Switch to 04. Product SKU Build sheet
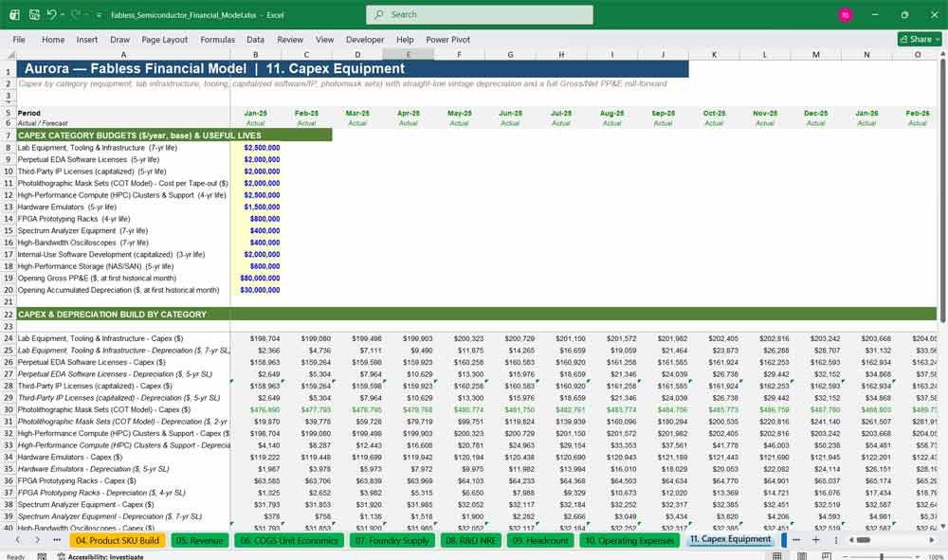Screen dimensions: 948x560 tap(118, 540)
